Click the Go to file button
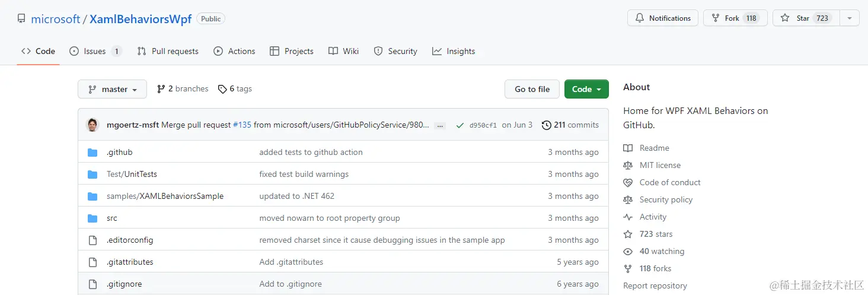Screen dimensions: 868x295 (532, 89)
